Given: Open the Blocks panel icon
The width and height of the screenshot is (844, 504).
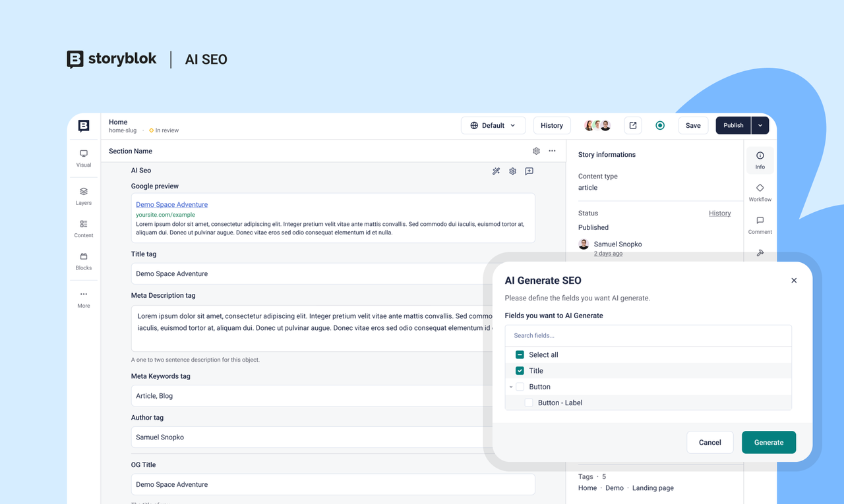Looking at the screenshot, I should [x=83, y=261].
